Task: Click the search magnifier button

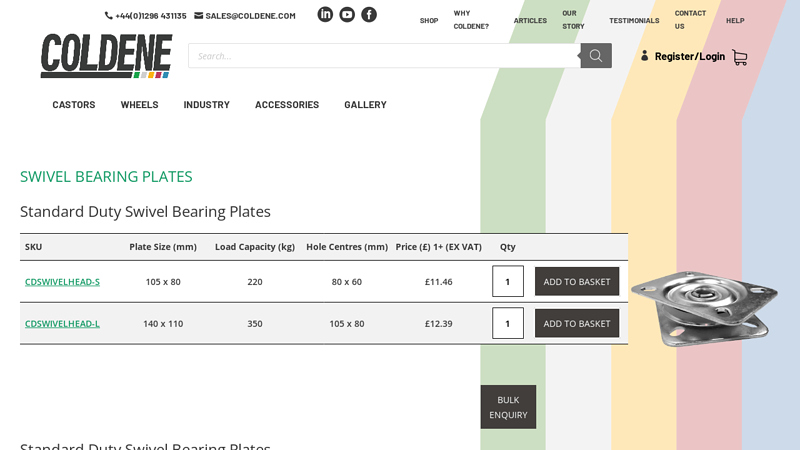Action: (596, 56)
